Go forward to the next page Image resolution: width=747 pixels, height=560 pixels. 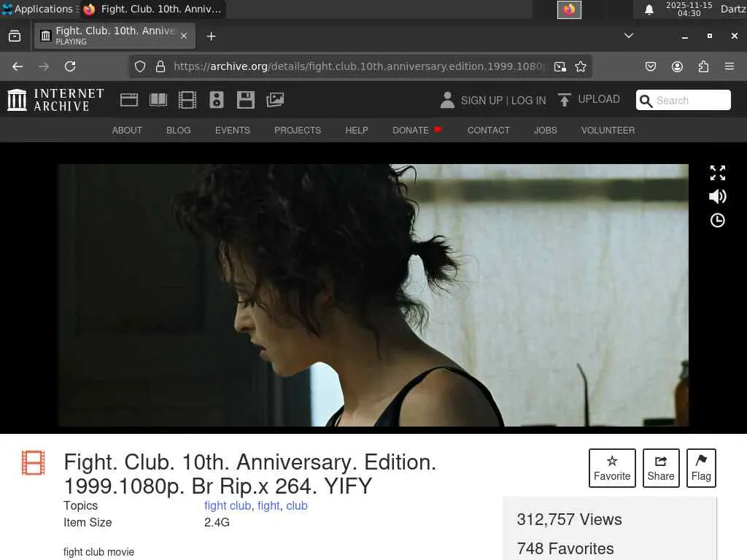tap(44, 66)
